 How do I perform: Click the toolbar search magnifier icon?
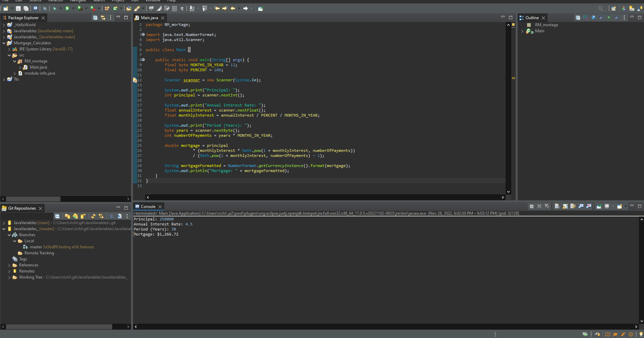click(600, 8)
